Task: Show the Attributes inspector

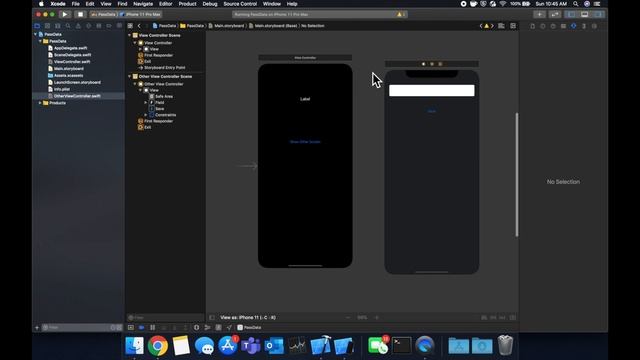Action: tap(573, 26)
